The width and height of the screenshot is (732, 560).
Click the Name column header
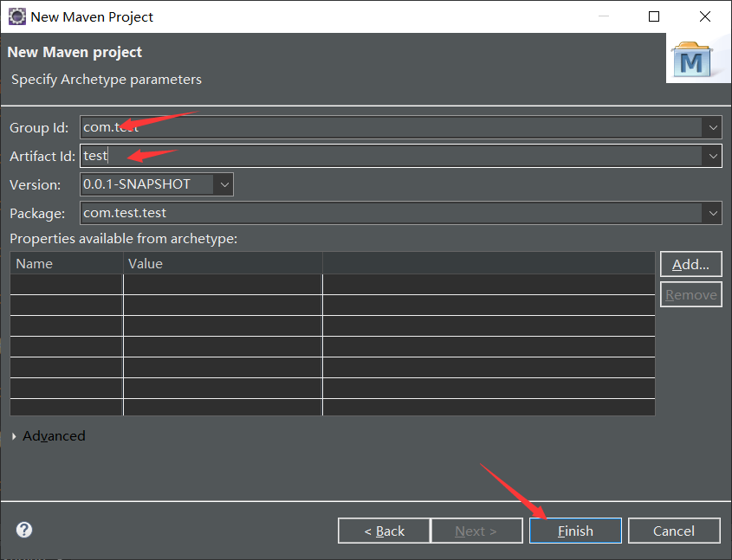(x=67, y=263)
